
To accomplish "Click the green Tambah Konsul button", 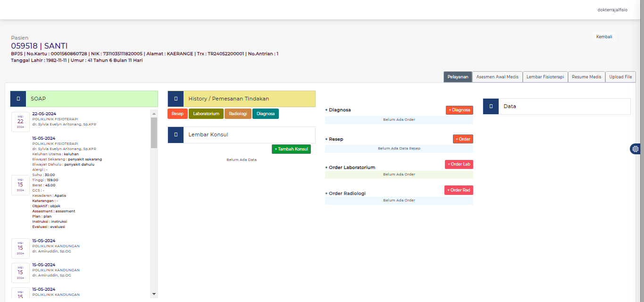I will 291,149.
